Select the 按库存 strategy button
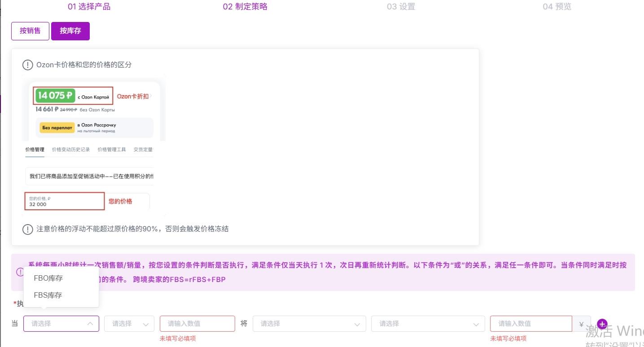The width and height of the screenshot is (644, 347). tap(70, 31)
